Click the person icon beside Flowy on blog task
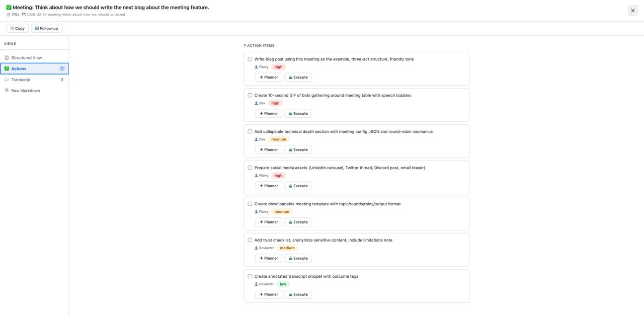644x317 pixels. 256,66
